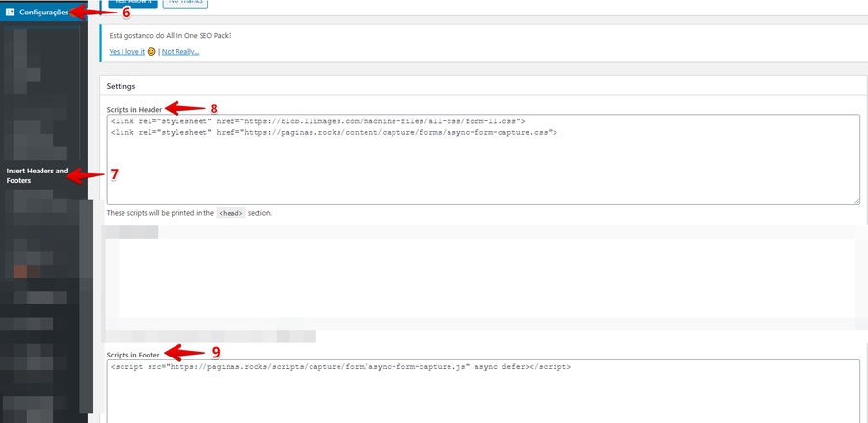Click the header textarea resize handle
Image resolution: width=868 pixels, height=423 pixels.
pyautogui.click(x=855, y=200)
